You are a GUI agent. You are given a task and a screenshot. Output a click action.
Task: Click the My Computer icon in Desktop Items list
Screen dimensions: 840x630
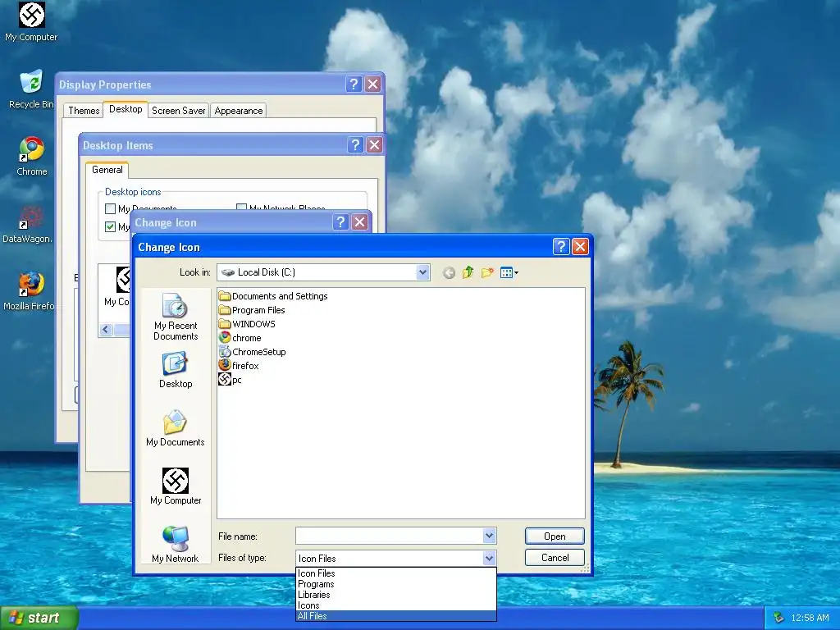tap(118, 287)
